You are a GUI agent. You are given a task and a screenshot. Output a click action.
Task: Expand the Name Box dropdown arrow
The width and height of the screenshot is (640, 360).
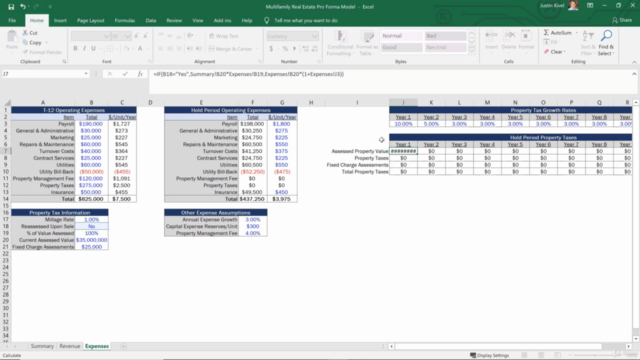pos(86,74)
